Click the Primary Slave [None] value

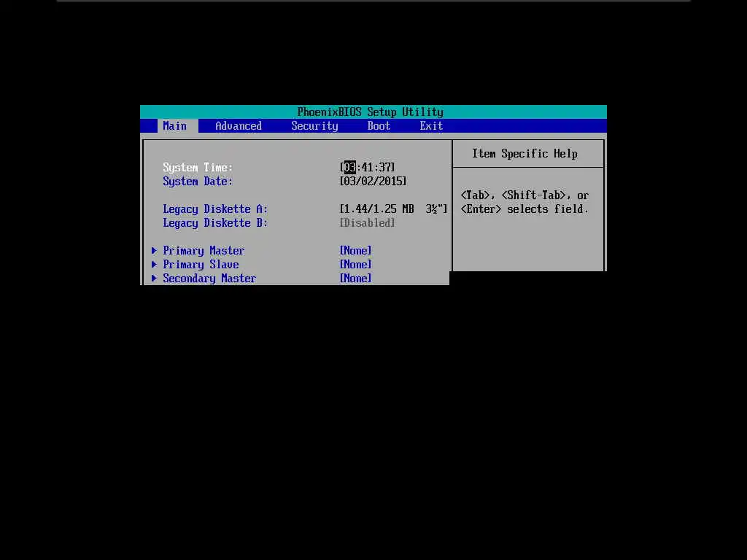pyautogui.click(x=355, y=264)
